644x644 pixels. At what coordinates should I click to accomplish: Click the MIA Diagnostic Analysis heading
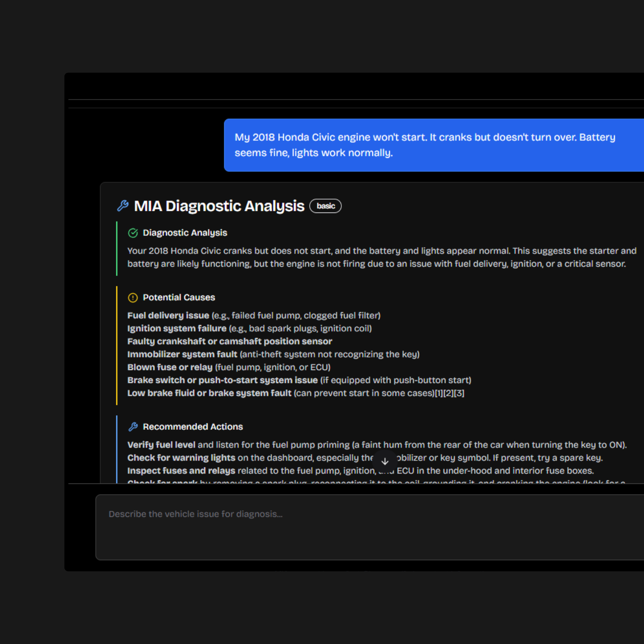(x=219, y=206)
